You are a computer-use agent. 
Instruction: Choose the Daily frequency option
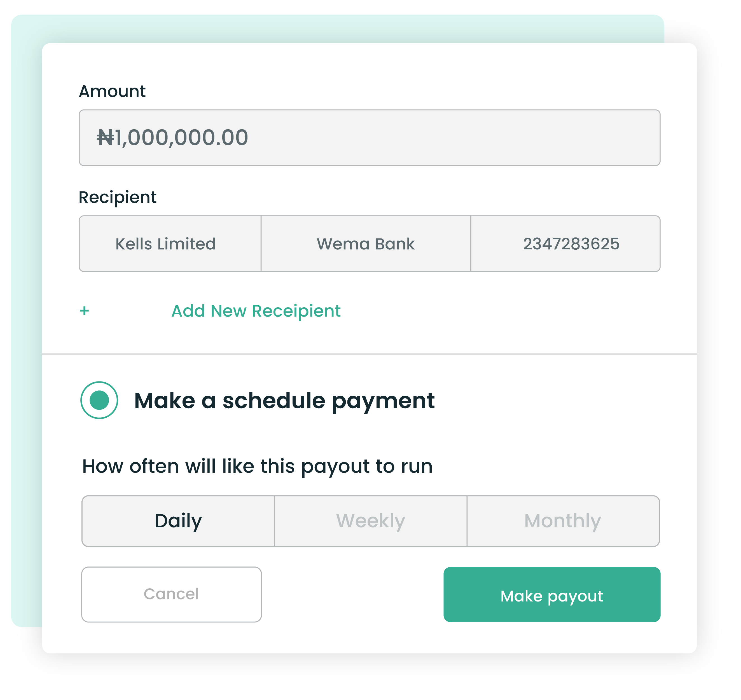coord(178,521)
